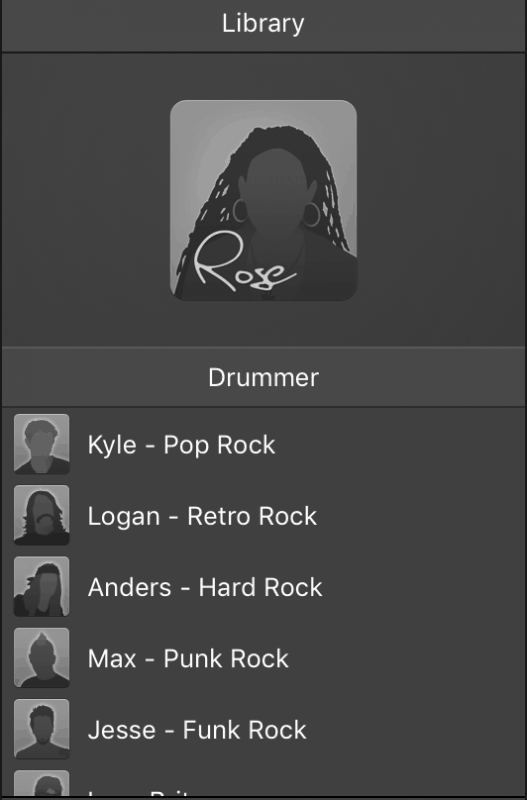527x800 pixels.
Task: Select the Kyle - Pop Rock label
Action: pyautogui.click(x=181, y=445)
